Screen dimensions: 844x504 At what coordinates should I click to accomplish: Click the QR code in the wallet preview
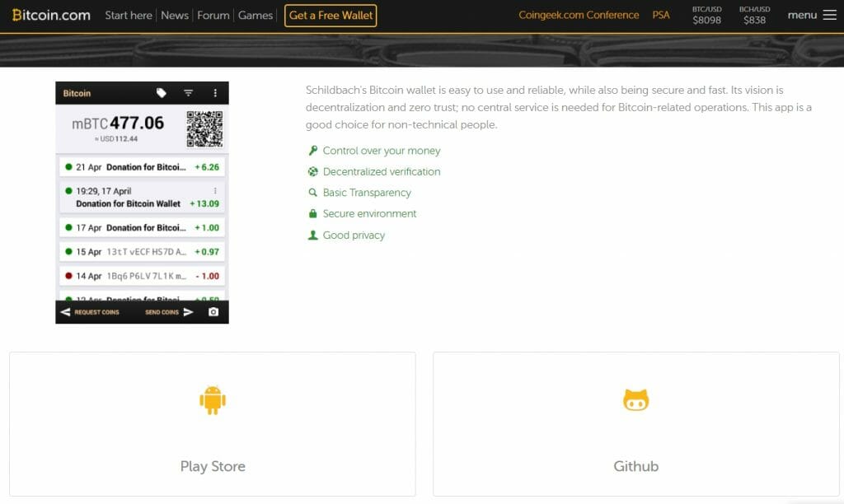[204, 129]
